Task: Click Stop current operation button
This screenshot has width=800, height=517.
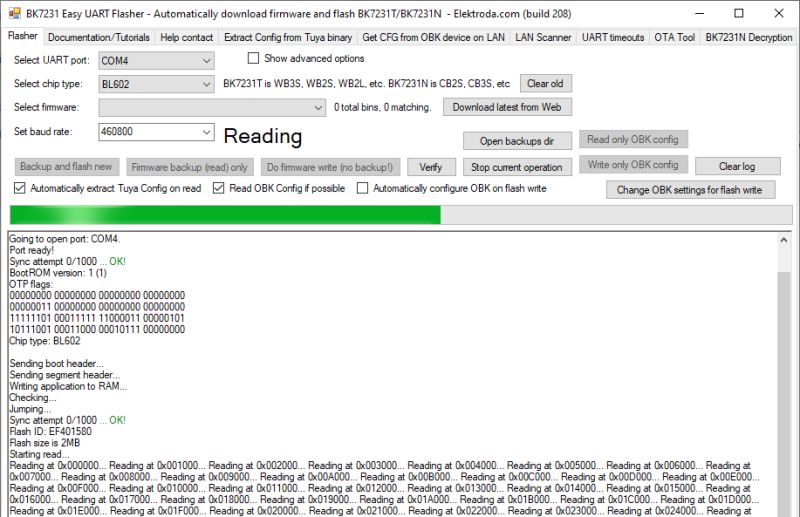Action: click(517, 167)
